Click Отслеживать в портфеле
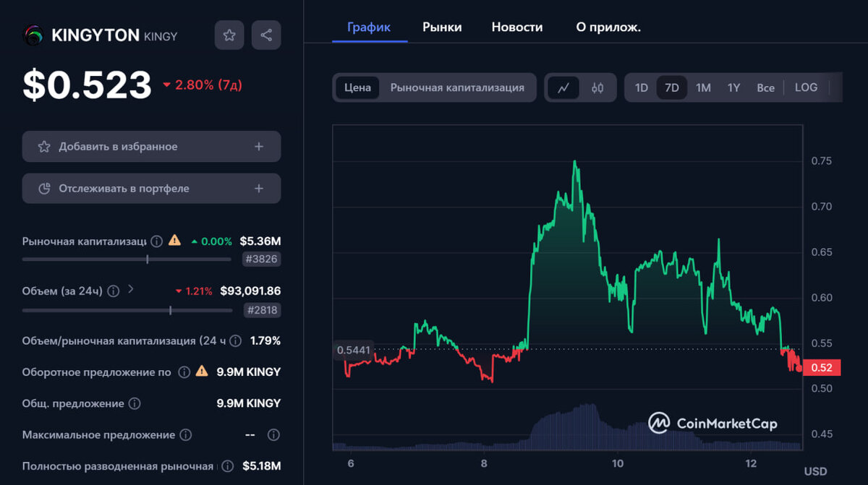Viewport: 868px width, 485px height. point(151,188)
